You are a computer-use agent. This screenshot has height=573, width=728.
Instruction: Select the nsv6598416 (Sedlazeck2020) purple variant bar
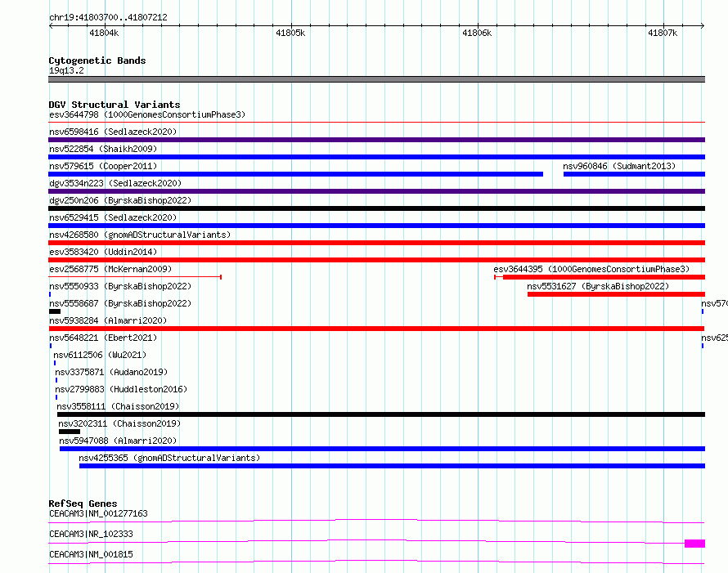[376, 140]
